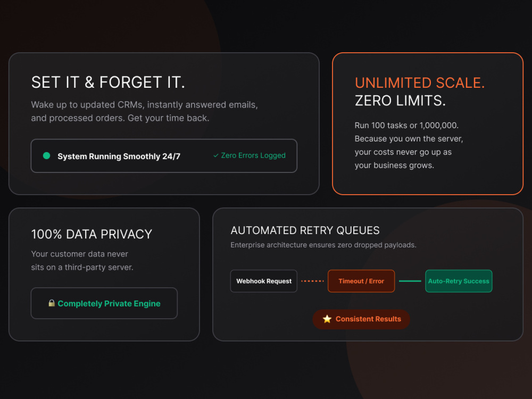Click the Webhook Request box
This screenshot has height=399, width=532.
[x=264, y=281]
